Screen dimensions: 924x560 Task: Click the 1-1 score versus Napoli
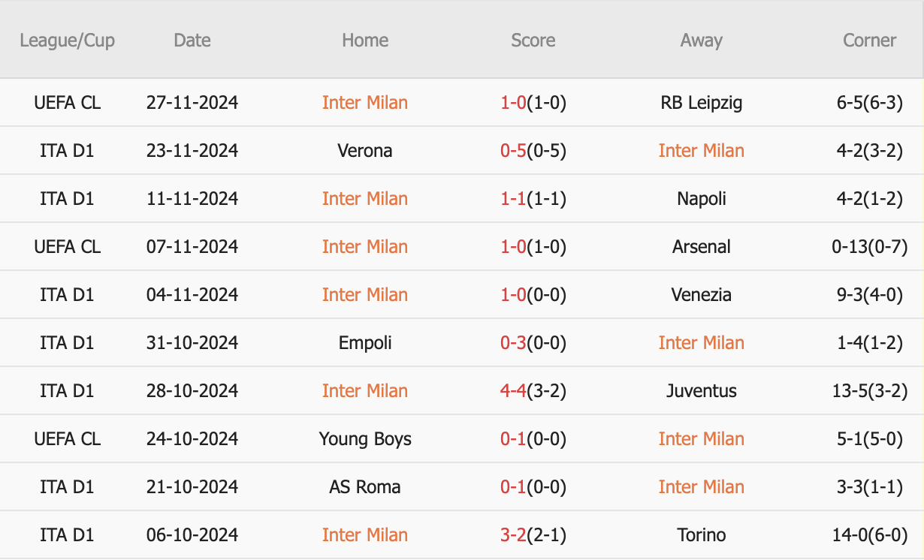point(514,198)
